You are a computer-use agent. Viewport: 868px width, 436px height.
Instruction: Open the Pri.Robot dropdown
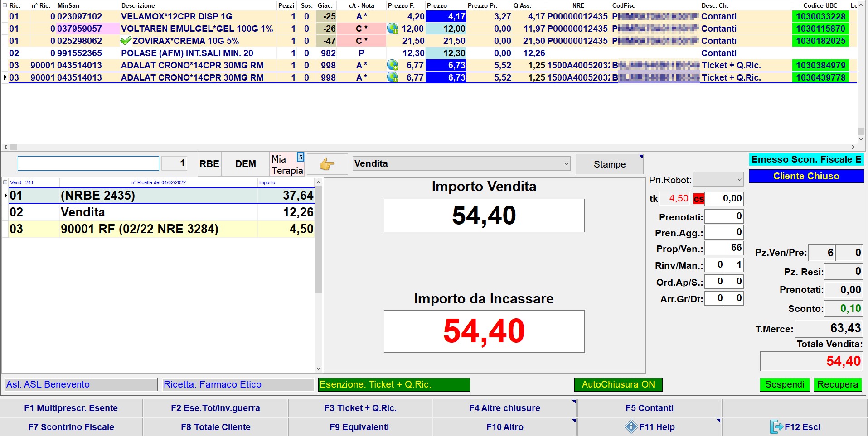pyautogui.click(x=718, y=180)
